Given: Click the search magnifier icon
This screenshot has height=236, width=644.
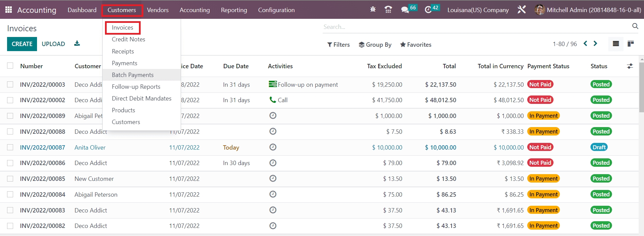Looking at the screenshot, I should [635, 26].
